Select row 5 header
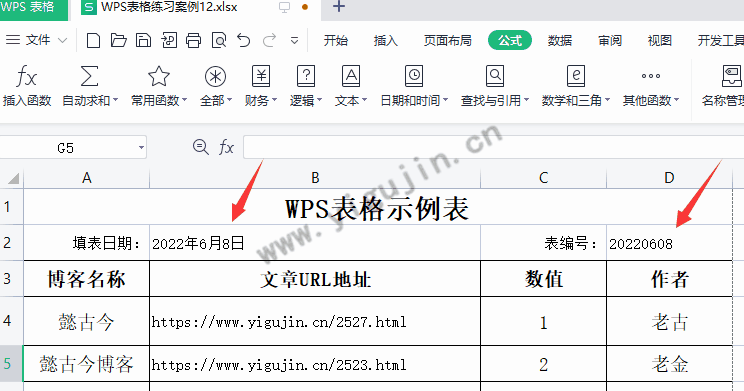This screenshot has height=391, width=744. (11, 364)
